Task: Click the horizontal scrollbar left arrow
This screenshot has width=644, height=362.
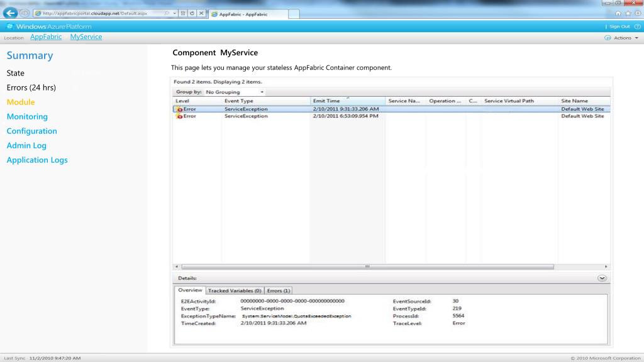Action: [x=177, y=266]
